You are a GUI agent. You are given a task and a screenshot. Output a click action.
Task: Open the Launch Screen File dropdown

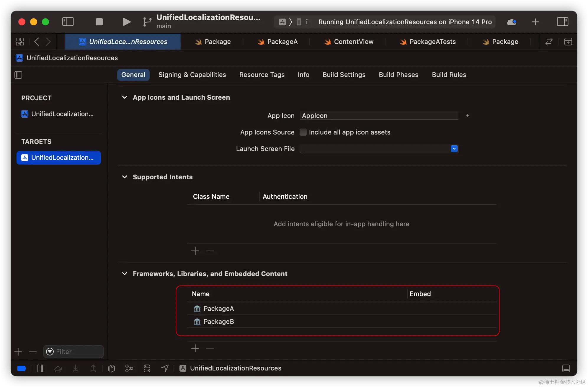tap(454, 149)
